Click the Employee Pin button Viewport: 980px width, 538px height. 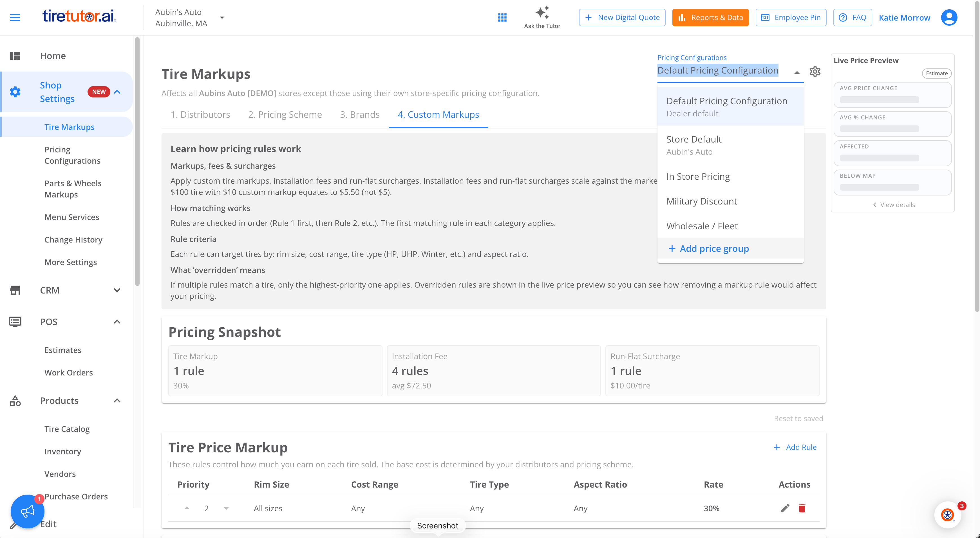(791, 17)
